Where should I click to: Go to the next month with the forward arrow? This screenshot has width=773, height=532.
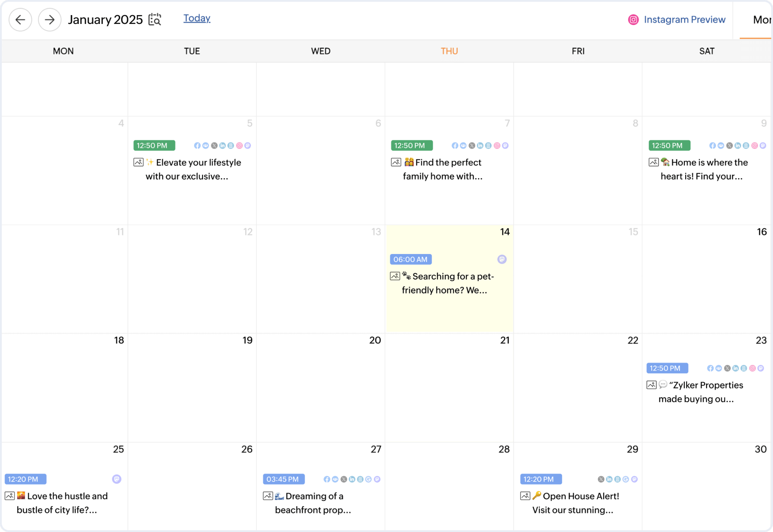point(50,20)
